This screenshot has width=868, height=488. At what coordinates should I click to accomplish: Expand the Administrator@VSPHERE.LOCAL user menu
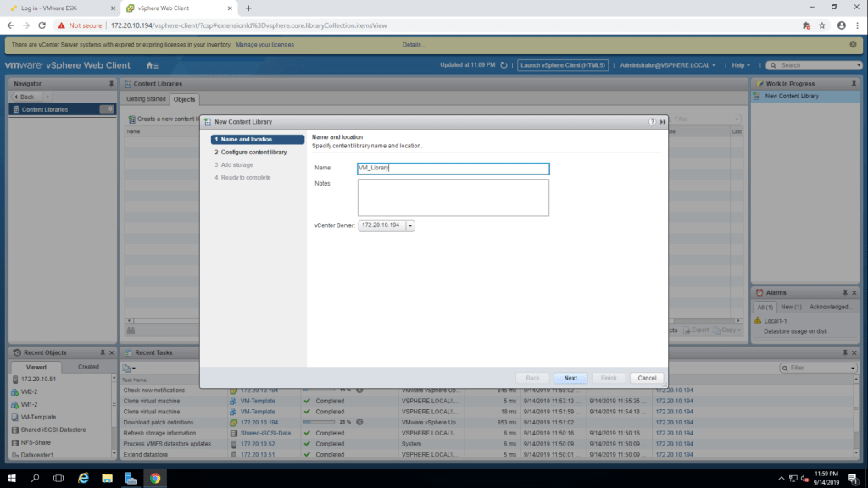668,65
